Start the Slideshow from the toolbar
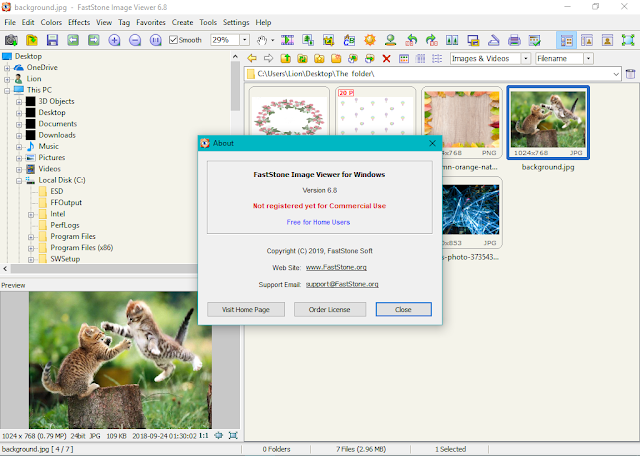 [x=287, y=40]
